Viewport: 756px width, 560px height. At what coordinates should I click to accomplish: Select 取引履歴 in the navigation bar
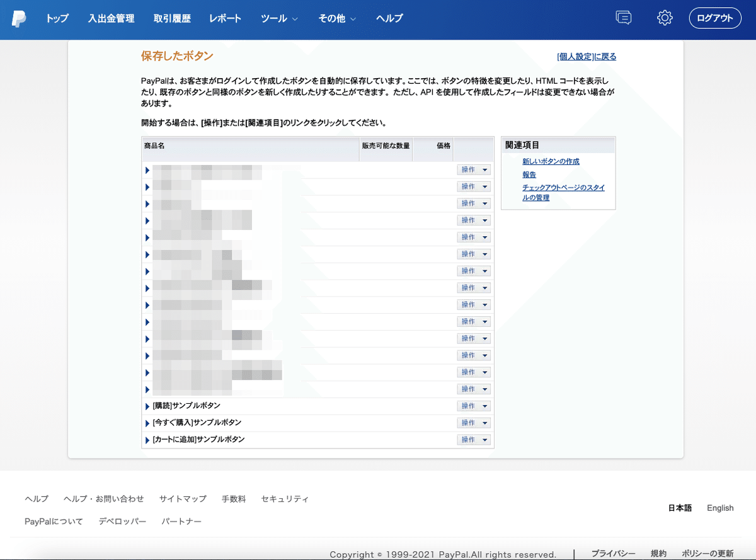(172, 19)
